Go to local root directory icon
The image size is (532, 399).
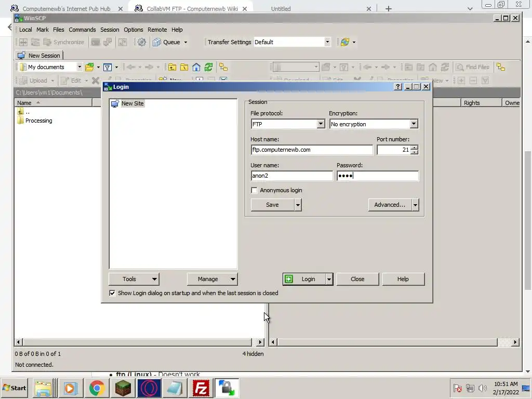point(184,67)
